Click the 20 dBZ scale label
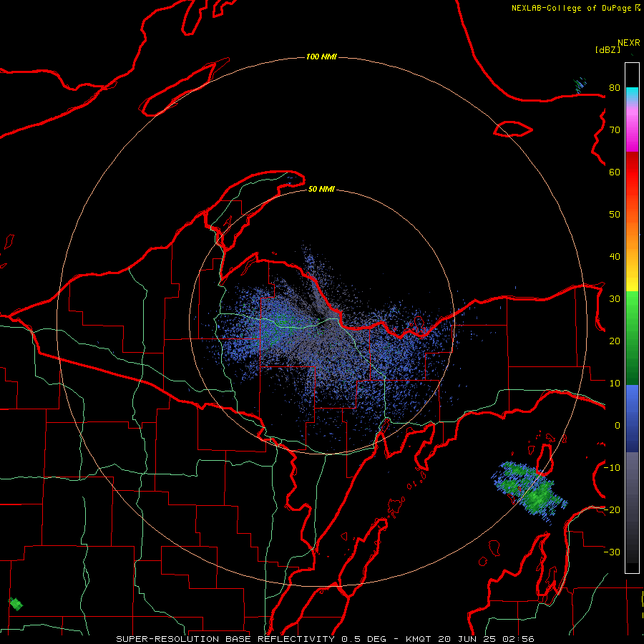 615,341
